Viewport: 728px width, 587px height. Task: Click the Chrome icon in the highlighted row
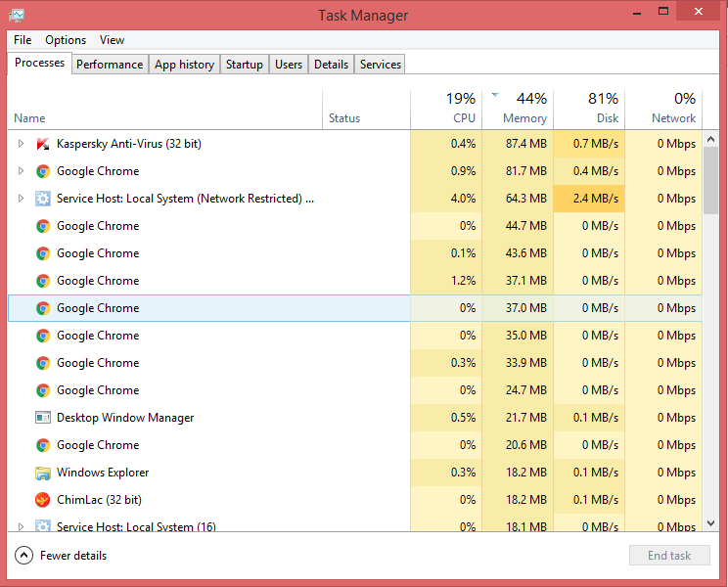coord(43,308)
